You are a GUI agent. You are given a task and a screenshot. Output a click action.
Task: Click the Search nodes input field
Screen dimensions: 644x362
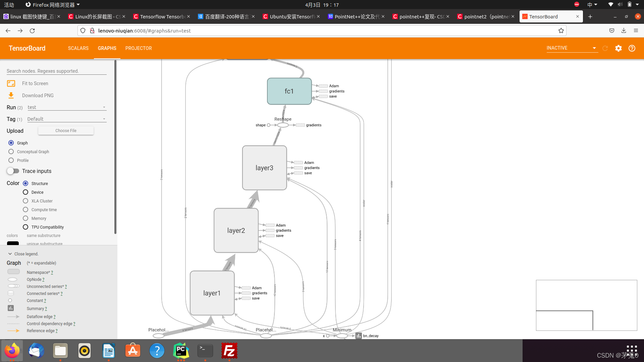click(x=56, y=71)
